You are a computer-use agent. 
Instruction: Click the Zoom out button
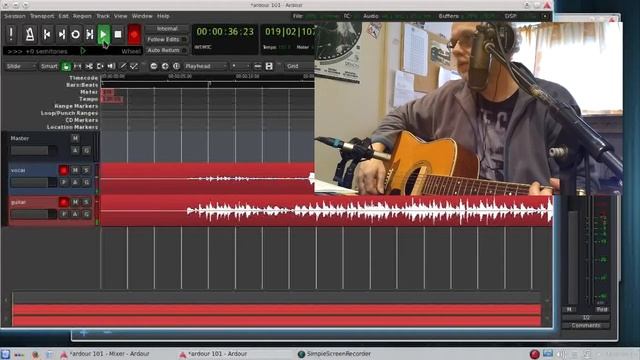tap(154, 66)
